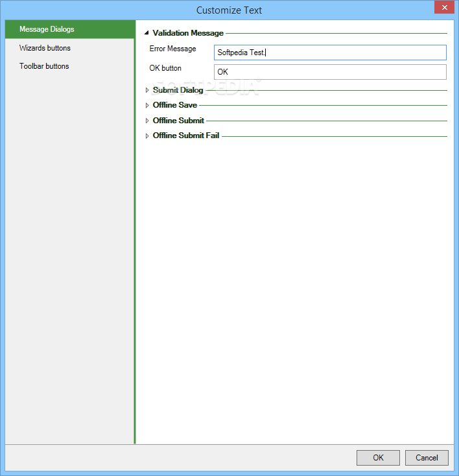Image resolution: width=459 pixels, height=476 pixels.
Task: Expand the Submit Dialog group
Action: (147, 90)
